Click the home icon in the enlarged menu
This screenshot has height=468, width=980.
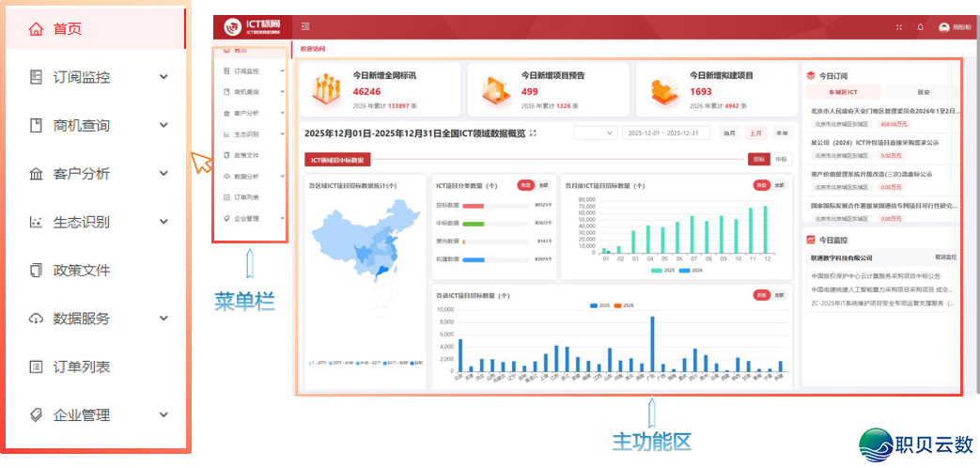click(x=37, y=29)
